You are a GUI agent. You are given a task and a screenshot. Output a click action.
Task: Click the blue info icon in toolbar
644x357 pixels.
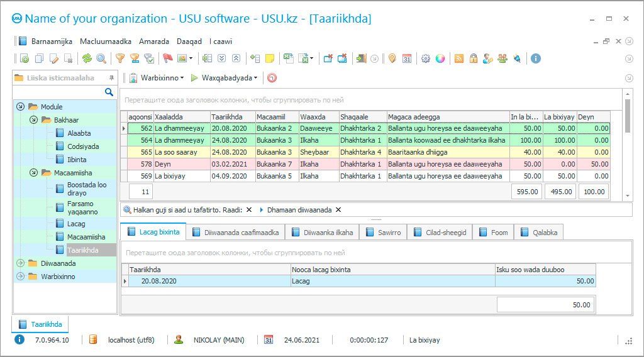pos(536,58)
